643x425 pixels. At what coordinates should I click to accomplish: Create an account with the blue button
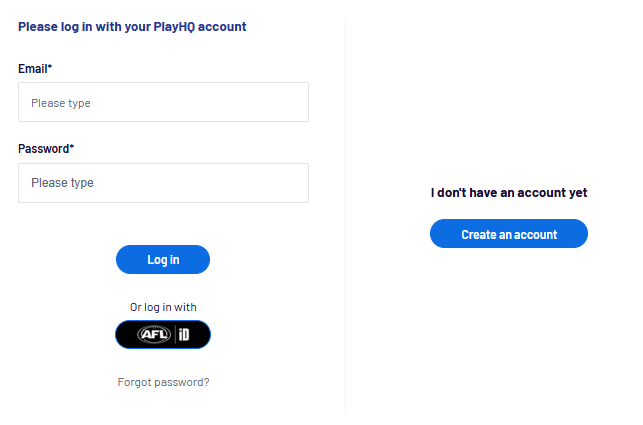pos(508,234)
